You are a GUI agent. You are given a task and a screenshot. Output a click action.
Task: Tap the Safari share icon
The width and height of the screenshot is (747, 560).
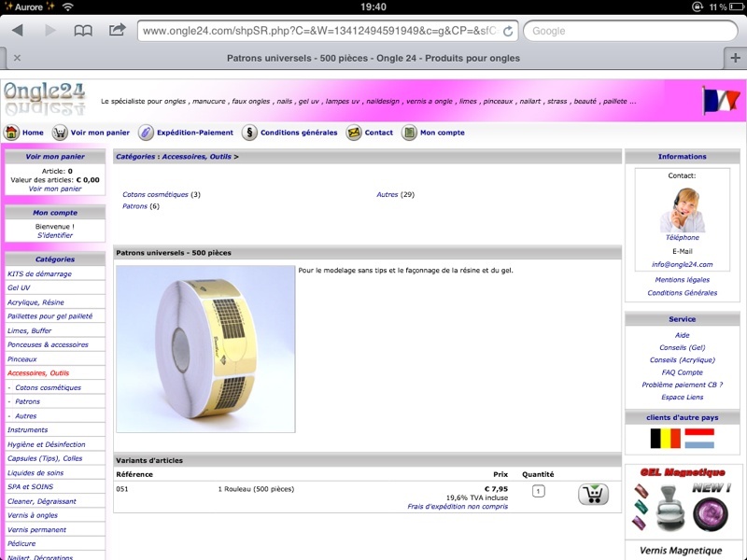pyautogui.click(x=117, y=31)
